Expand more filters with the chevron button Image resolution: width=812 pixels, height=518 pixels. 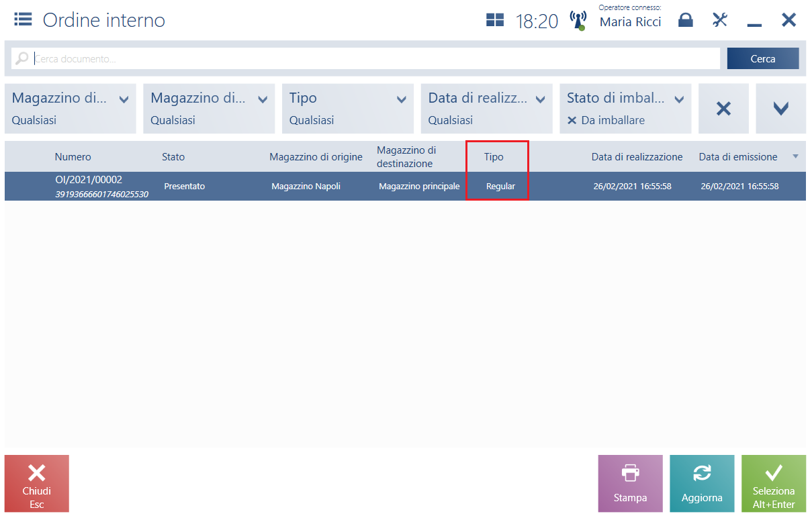781,109
